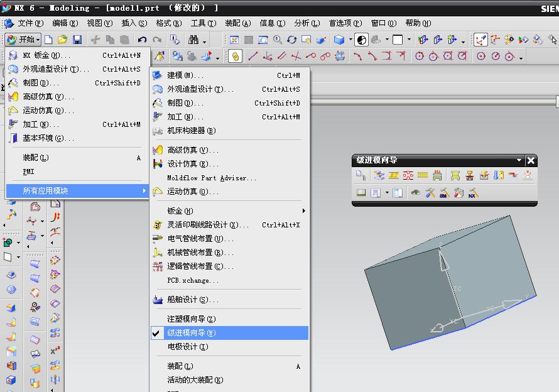Select 运动仿真 in the left start menu
The image size is (559, 392).
pyautogui.click(x=77, y=111)
